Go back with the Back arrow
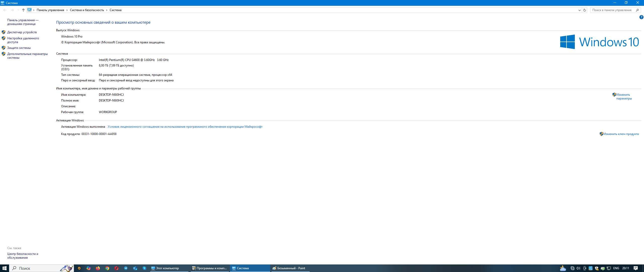 coord(5,10)
